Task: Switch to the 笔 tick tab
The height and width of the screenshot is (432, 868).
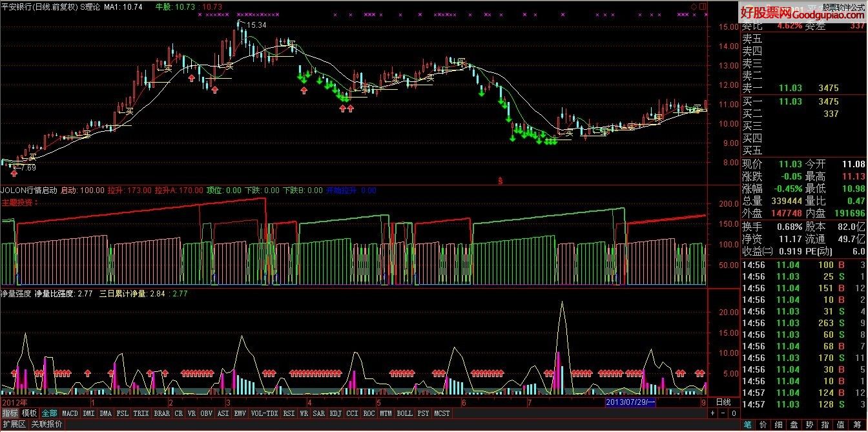Action: point(749,425)
